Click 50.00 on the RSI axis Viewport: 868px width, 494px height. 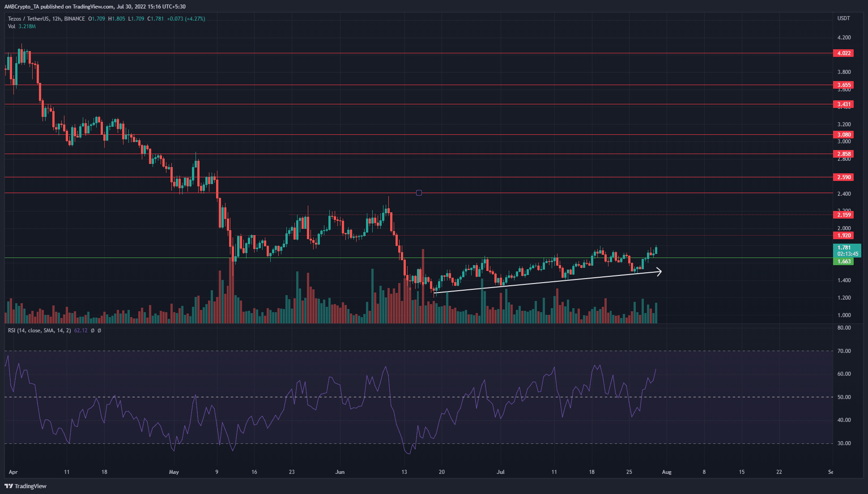844,397
